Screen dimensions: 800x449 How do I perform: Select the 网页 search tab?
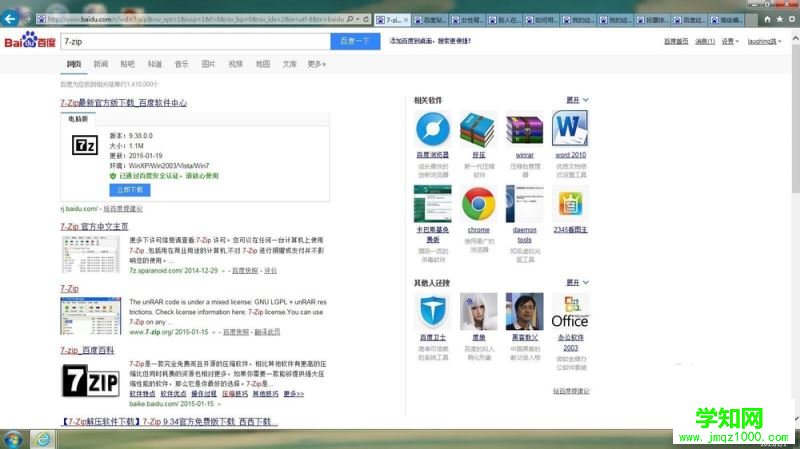tap(73, 64)
